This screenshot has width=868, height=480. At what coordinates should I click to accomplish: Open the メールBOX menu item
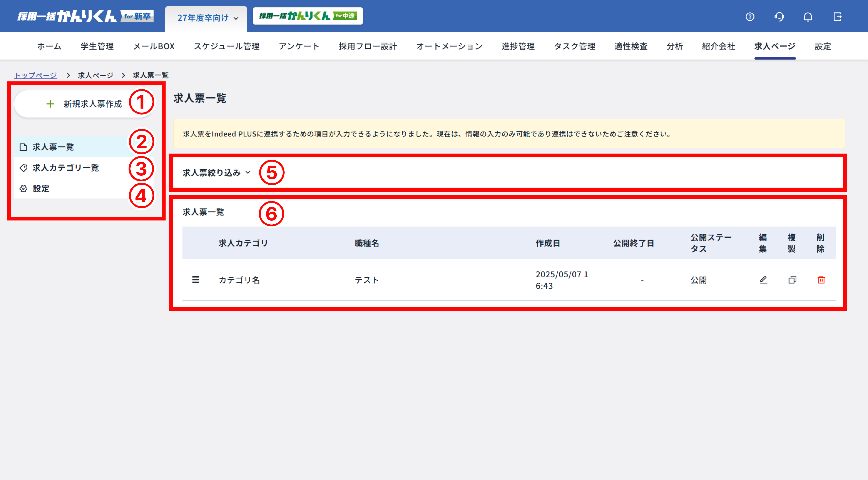154,46
